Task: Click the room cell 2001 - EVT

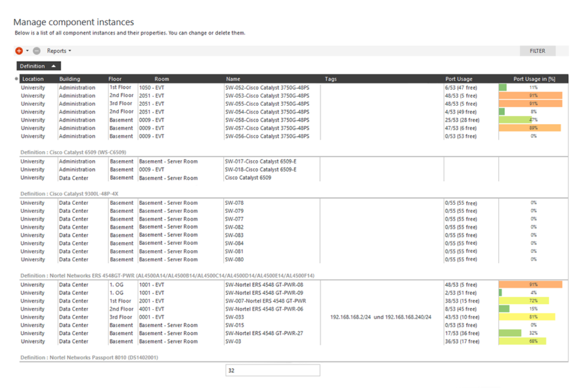Action: [151, 301]
